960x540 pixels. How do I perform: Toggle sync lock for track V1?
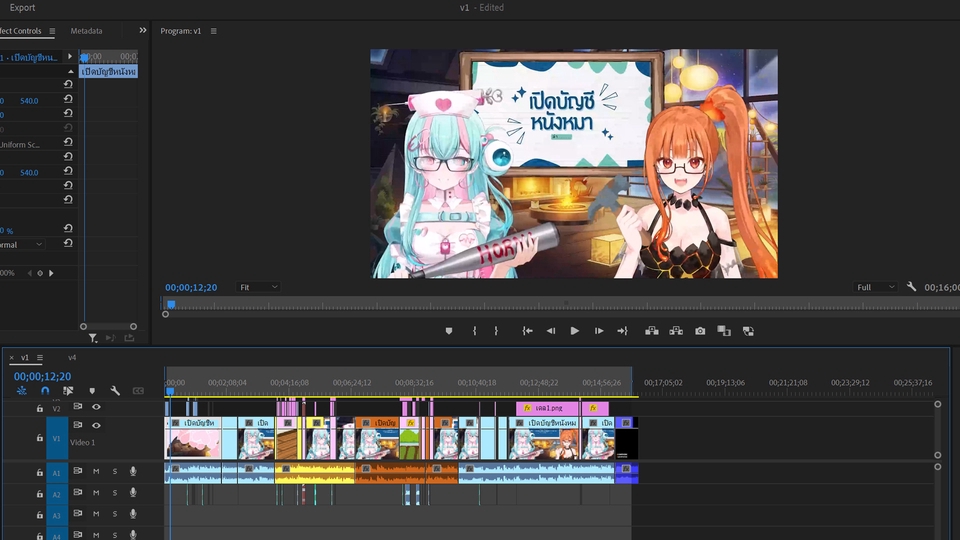pyautogui.click(x=78, y=425)
